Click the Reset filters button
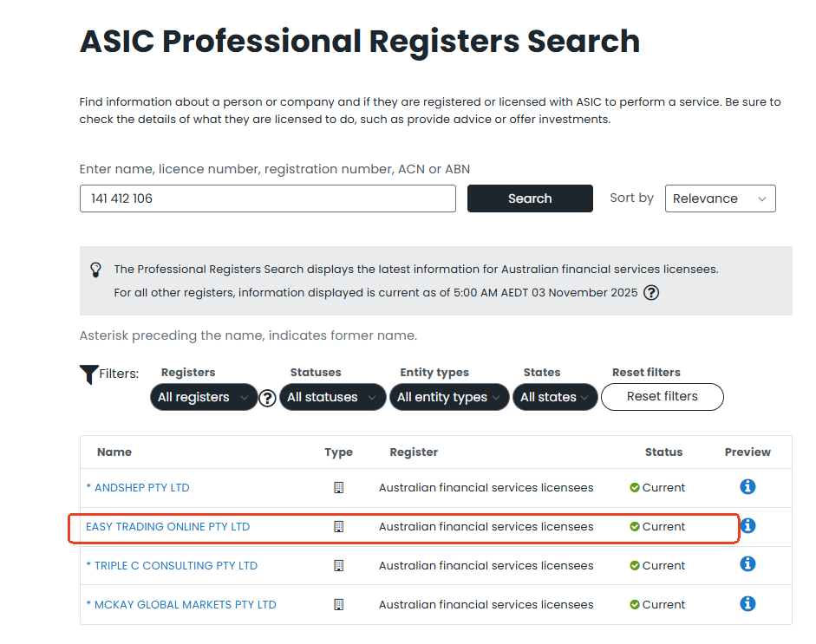Viewport: 816px width, 644px height. pyautogui.click(x=662, y=396)
